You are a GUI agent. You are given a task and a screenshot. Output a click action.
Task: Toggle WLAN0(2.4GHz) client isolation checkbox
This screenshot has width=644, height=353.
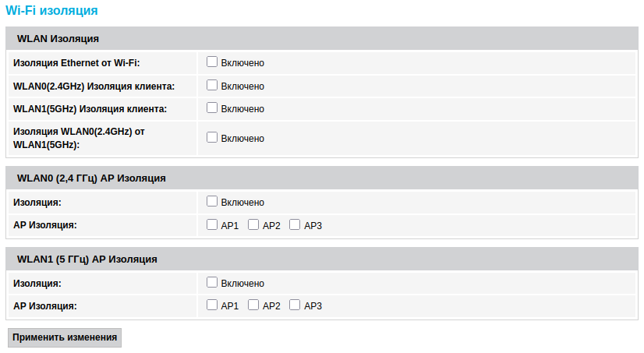[212, 86]
